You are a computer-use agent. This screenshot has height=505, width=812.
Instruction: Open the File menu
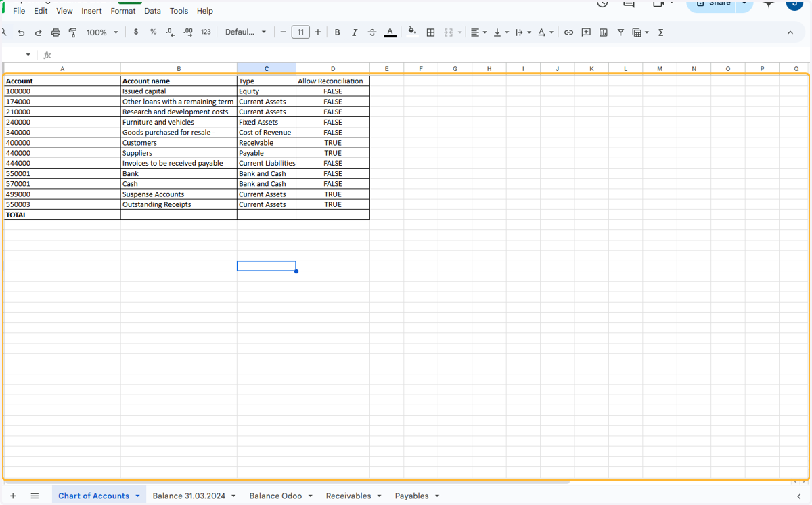[x=19, y=11]
